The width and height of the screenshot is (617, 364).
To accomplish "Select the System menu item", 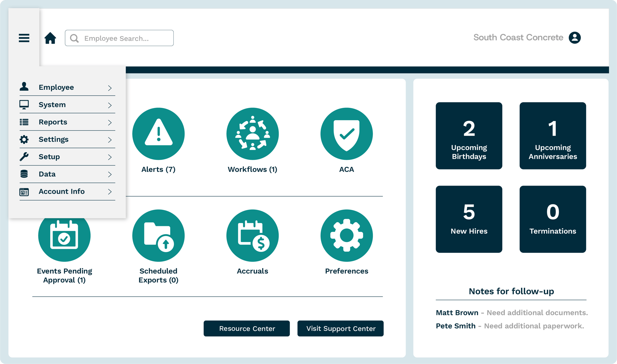I will point(67,104).
